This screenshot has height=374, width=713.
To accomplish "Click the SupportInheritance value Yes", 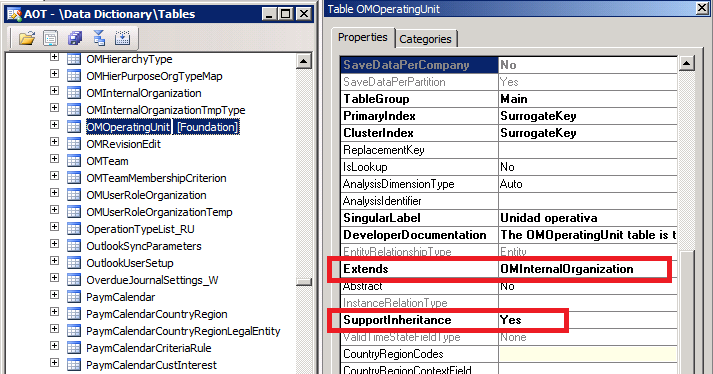I will [511, 320].
